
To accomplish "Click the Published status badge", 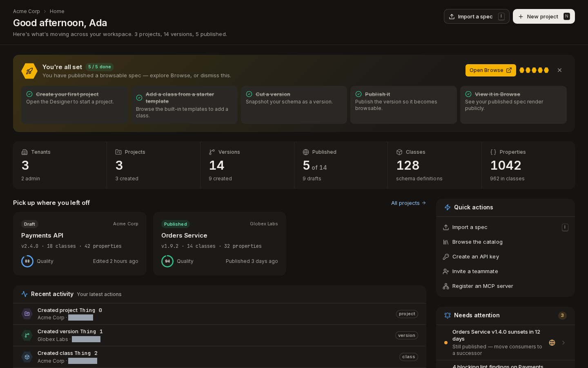I will tap(176, 224).
